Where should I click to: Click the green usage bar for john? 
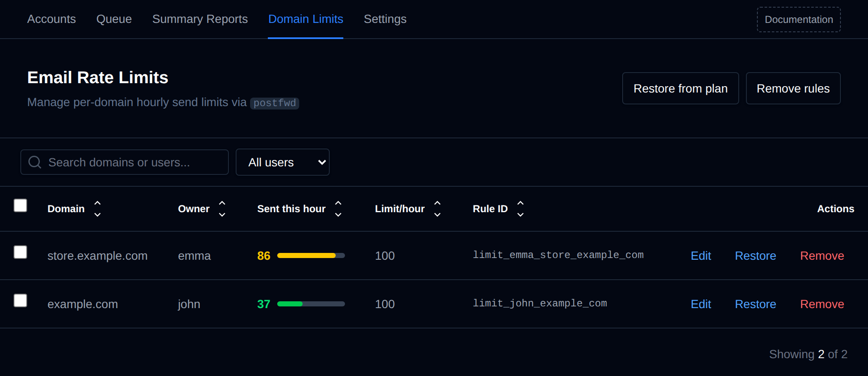(x=311, y=304)
